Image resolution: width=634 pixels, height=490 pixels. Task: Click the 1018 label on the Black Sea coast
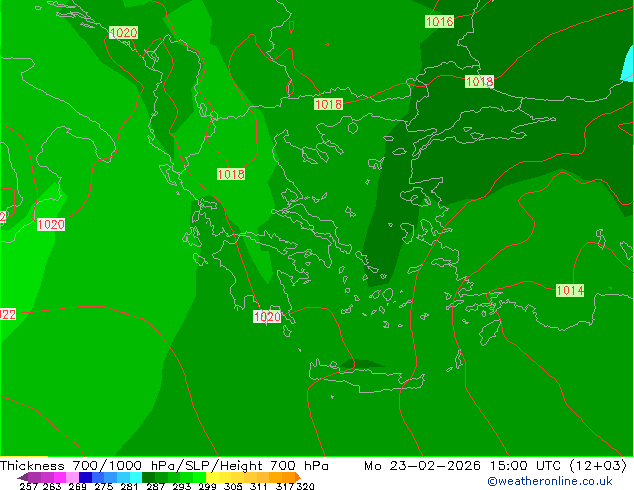pyautogui.click(x=479, y=82)
